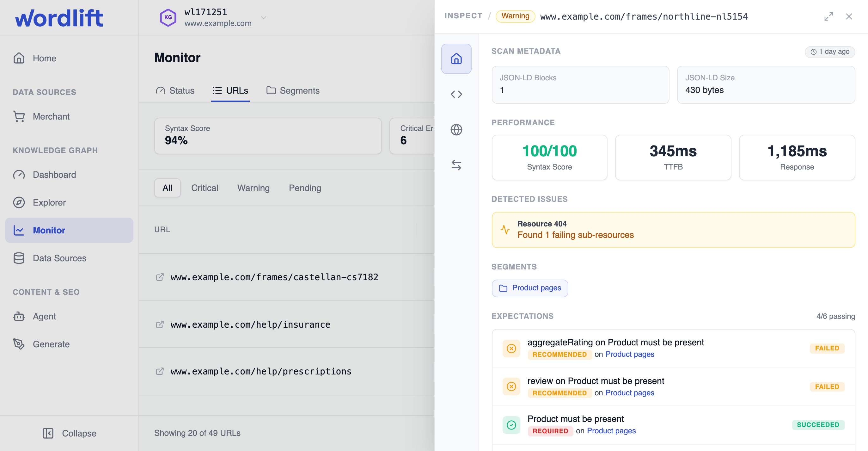This screenshot has width=868, height=451.
Task: Expand the wl171251 account dropdown
Action: (x=264, y=17)
